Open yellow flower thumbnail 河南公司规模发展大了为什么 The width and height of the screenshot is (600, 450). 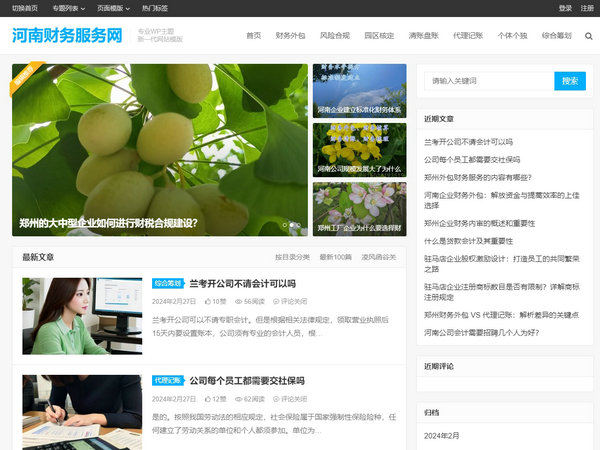[360, 150]
